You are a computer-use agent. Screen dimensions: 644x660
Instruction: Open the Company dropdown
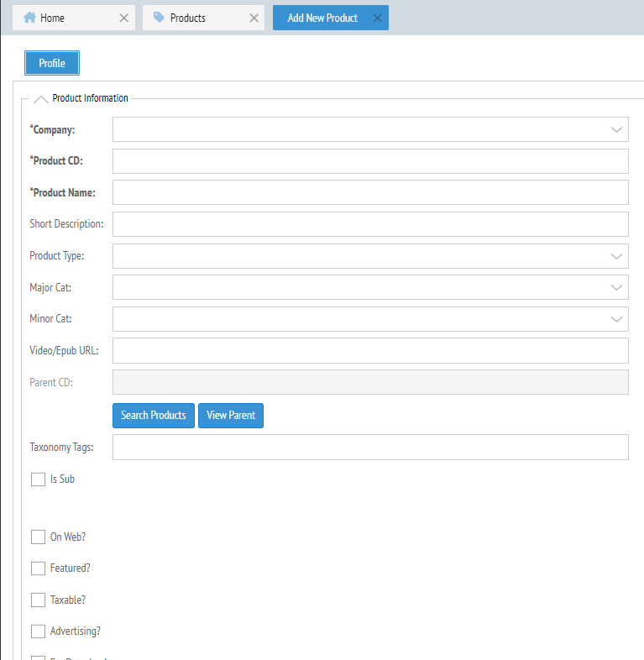[616, 129]
